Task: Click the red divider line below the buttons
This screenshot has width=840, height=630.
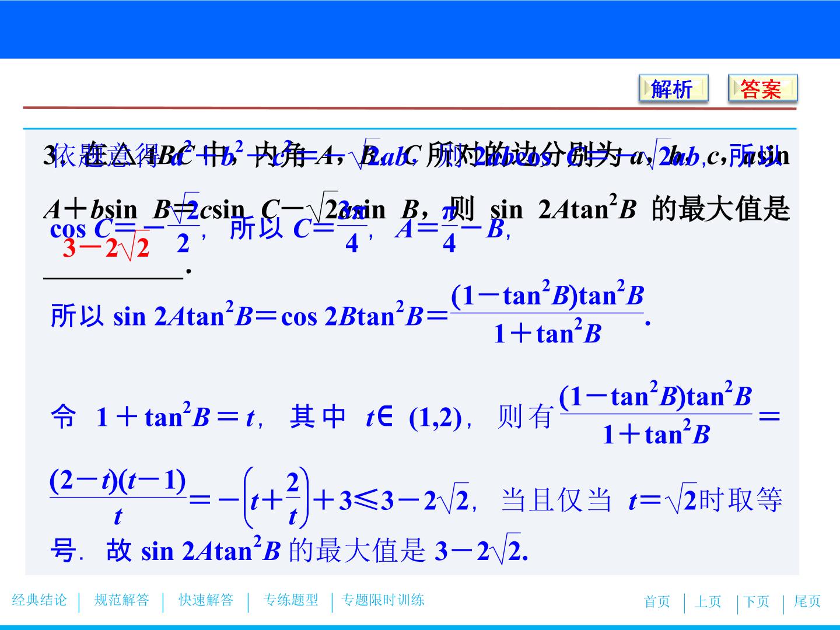Action: 409,108
